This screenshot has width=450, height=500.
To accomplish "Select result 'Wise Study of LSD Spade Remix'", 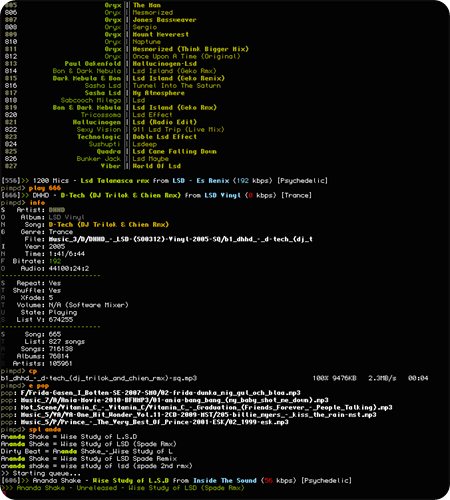I will tap(119, 460).
